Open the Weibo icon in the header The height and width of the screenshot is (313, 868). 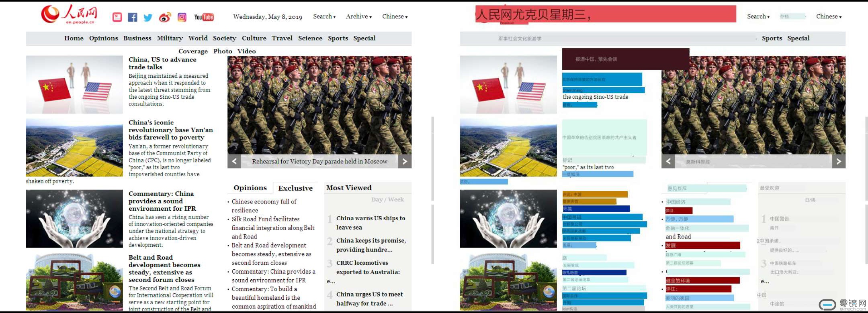[x=165, y=17]
